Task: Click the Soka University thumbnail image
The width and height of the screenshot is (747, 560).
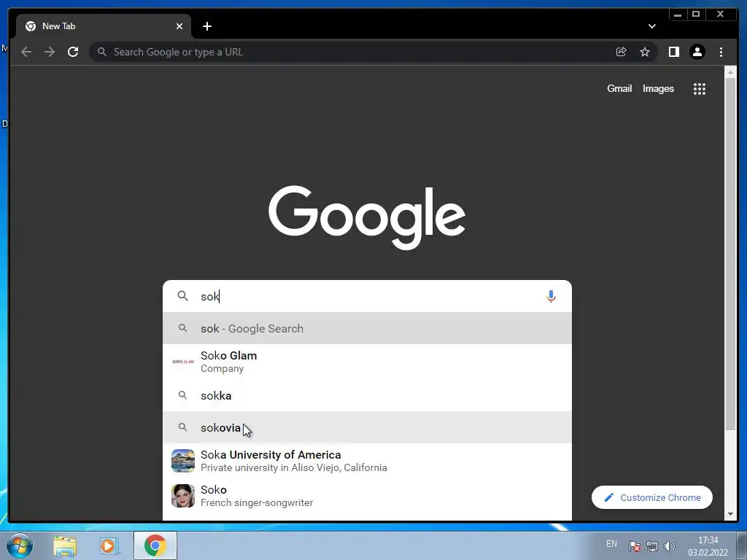Action: 183,461
